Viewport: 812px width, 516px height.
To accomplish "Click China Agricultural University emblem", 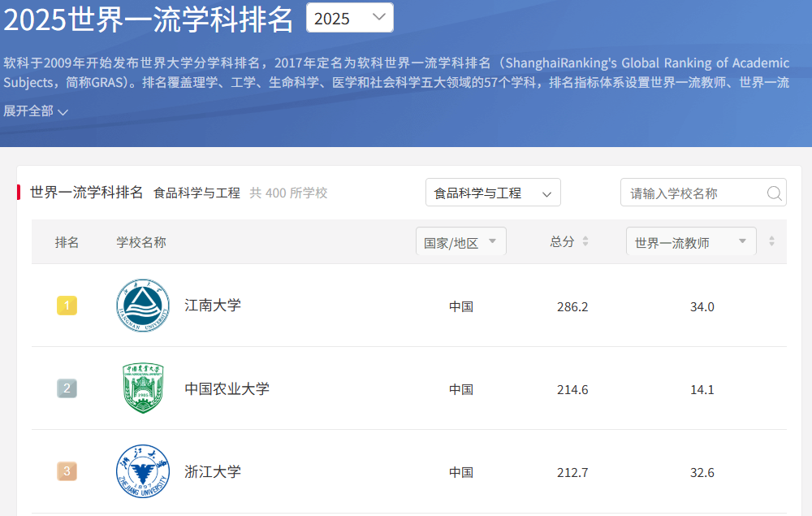I will [x=143, y=388].
